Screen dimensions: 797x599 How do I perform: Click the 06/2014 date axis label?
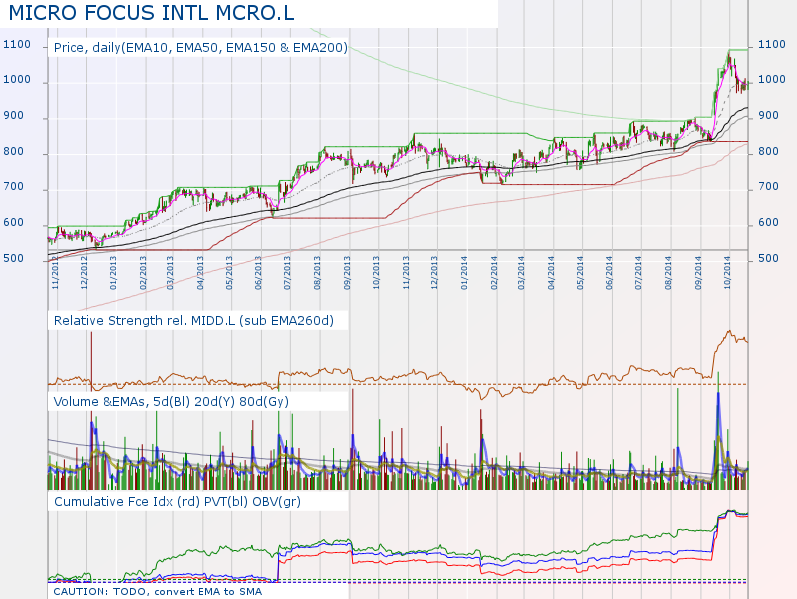(x=609, y=273)
